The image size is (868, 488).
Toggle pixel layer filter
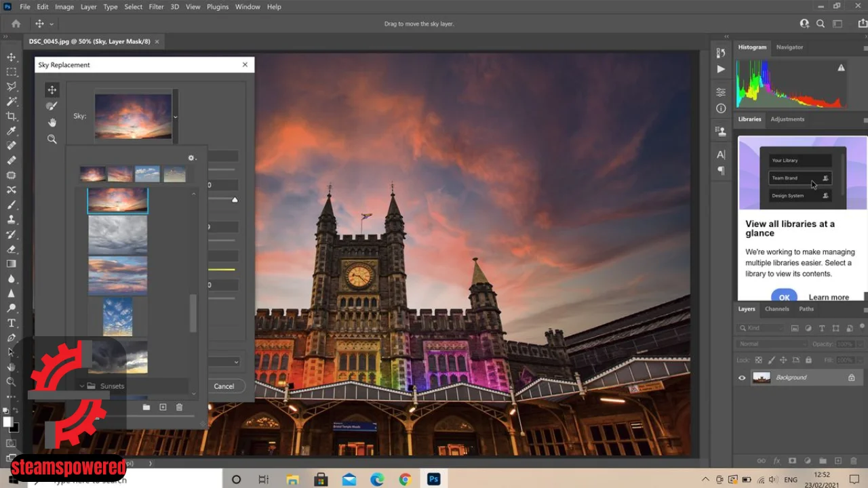tap(795, 328)
